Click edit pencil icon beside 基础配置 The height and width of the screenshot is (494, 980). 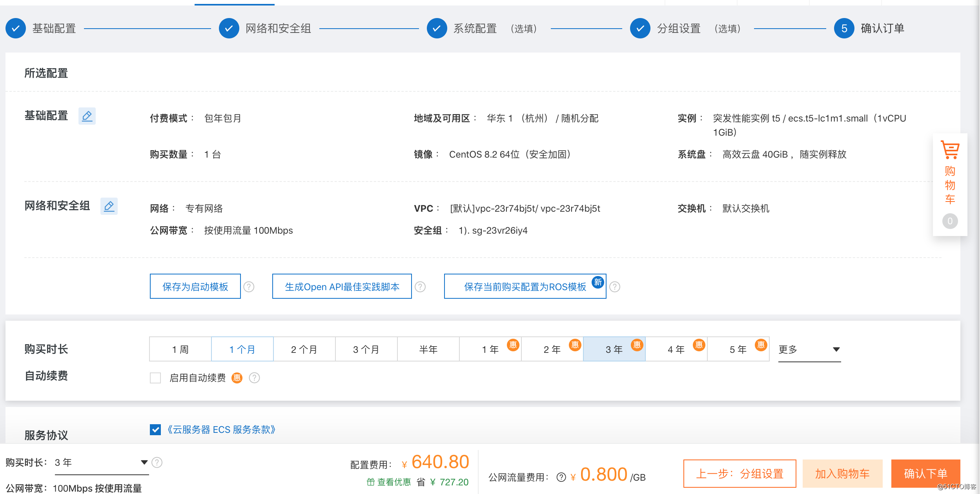87,116
